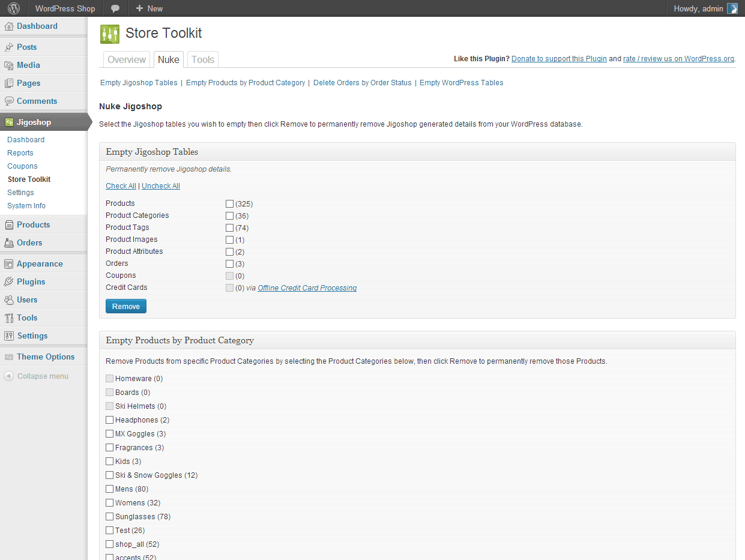Tick the Product Tags checkbox (74)
The height and width of the screenshot is (560, 745).
(x=229, y=228)
